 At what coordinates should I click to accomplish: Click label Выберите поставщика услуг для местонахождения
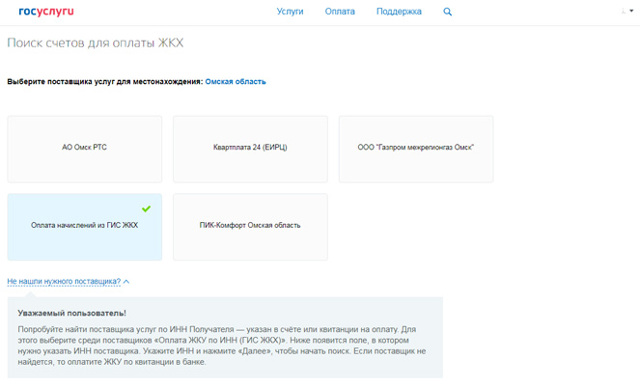tap(105, 82)
